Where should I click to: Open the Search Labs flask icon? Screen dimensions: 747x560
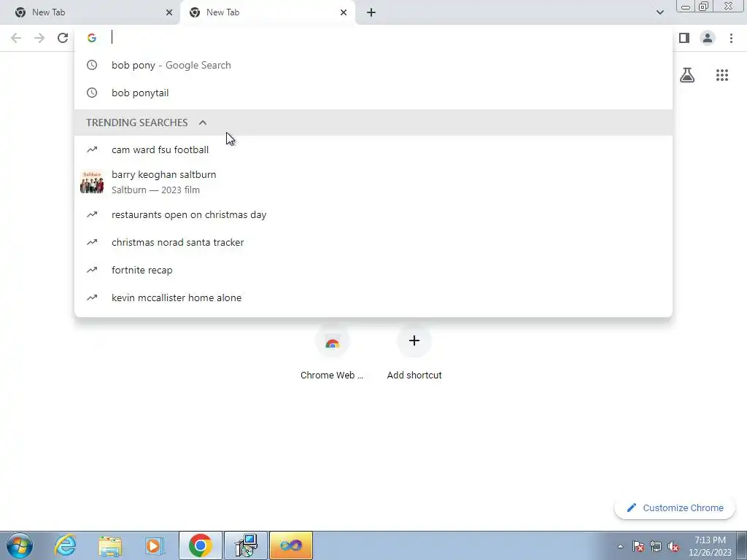point(687,75)
